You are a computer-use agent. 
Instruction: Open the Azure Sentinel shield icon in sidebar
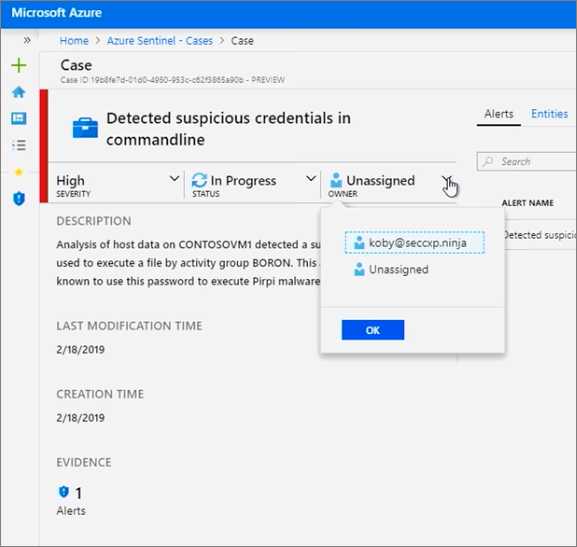pyautogui.click(x=19, y=198)
